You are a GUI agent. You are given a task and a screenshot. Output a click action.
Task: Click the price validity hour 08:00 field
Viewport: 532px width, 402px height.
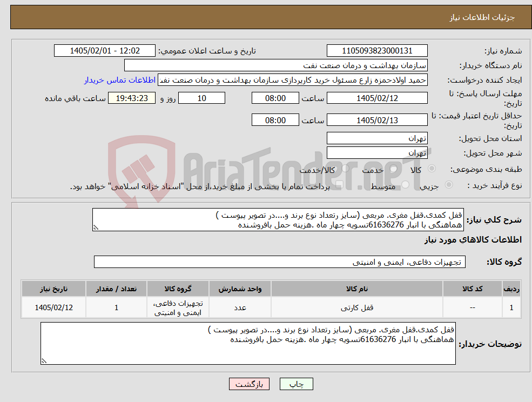click(275, 120)
